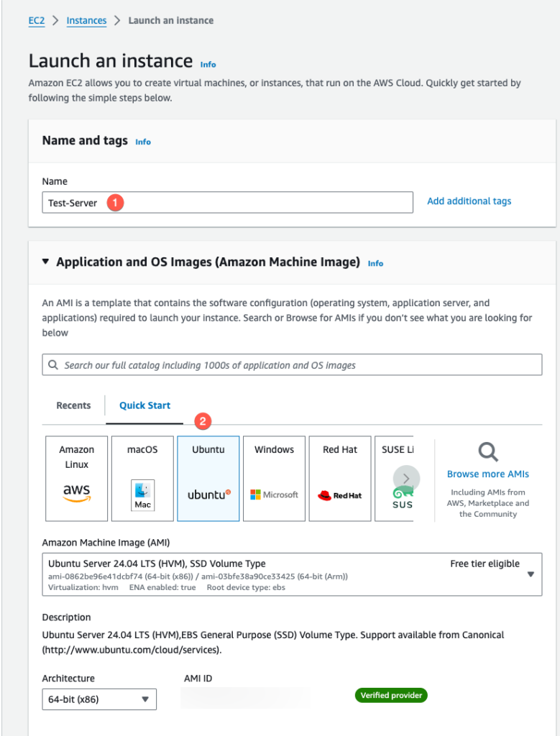Click Add additional tags link
The image size is (560, 736).
click(469, 201)
